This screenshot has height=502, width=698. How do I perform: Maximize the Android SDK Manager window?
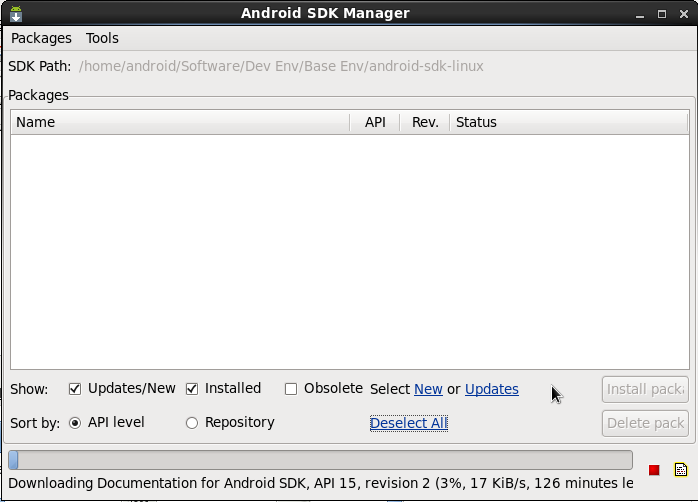[x=661, y=14]
